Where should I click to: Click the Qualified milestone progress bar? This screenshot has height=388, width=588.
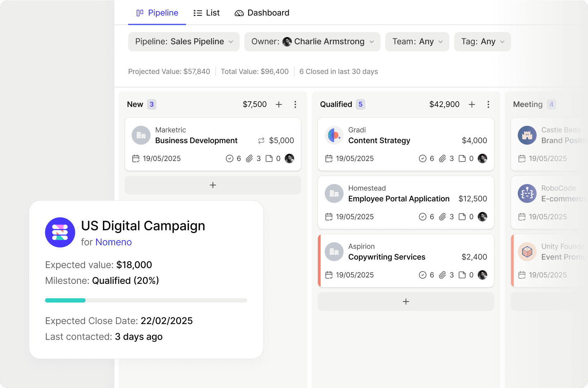146,300
